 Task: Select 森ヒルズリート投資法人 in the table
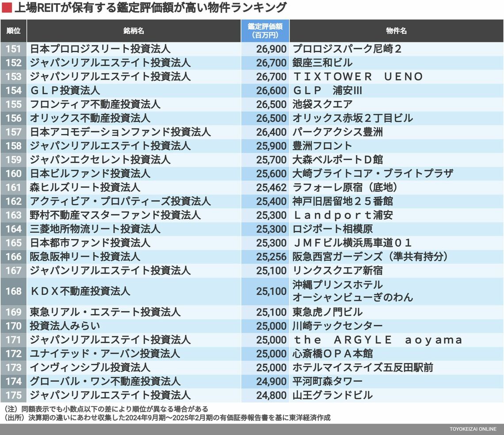pyautogui.click(x=85, y=187)
